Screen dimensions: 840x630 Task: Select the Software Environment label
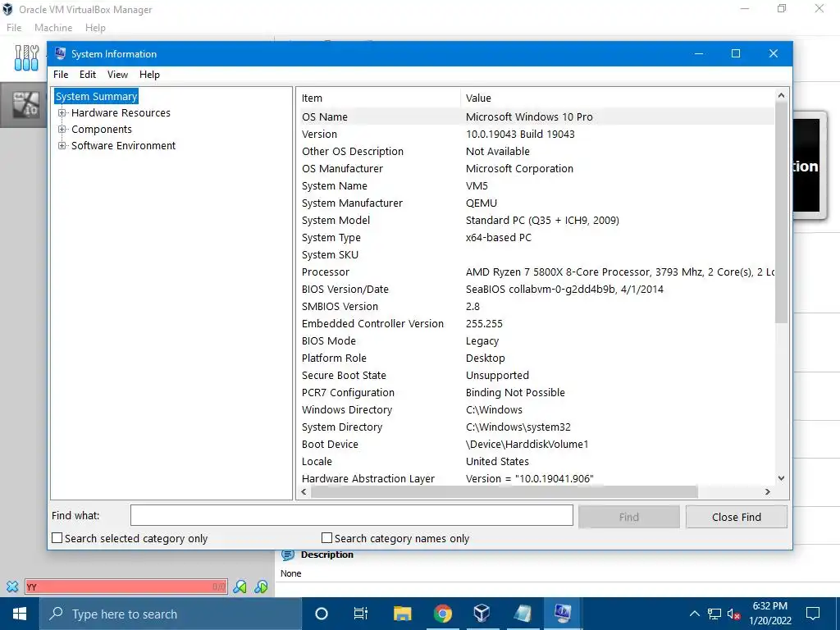tap(123, 146)
